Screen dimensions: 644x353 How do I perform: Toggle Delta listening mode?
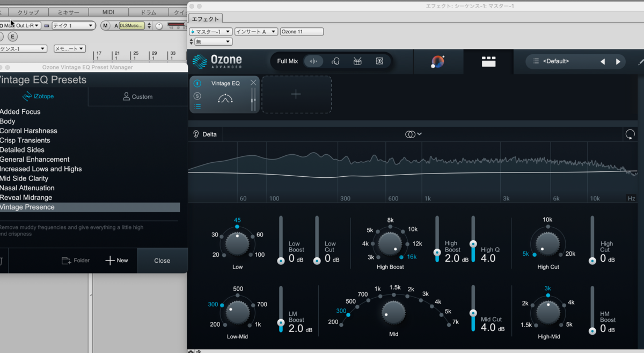coord(205,134)
